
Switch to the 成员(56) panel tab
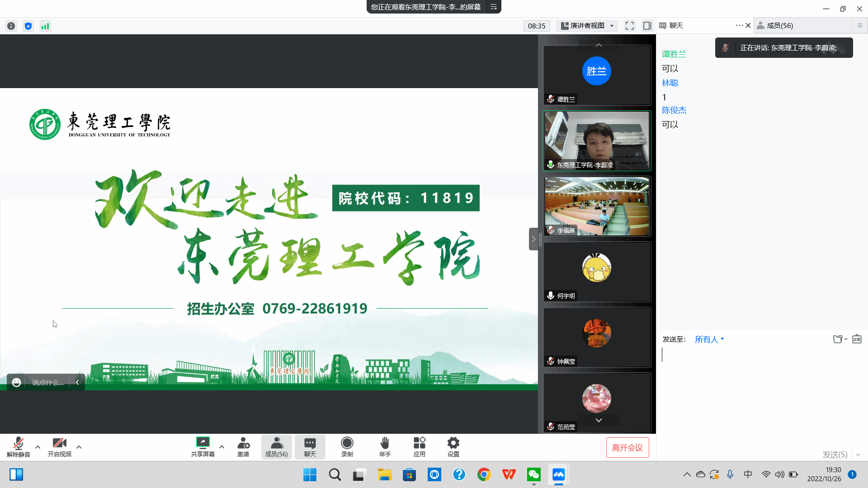pyautogui.click(x=780, y=26)
